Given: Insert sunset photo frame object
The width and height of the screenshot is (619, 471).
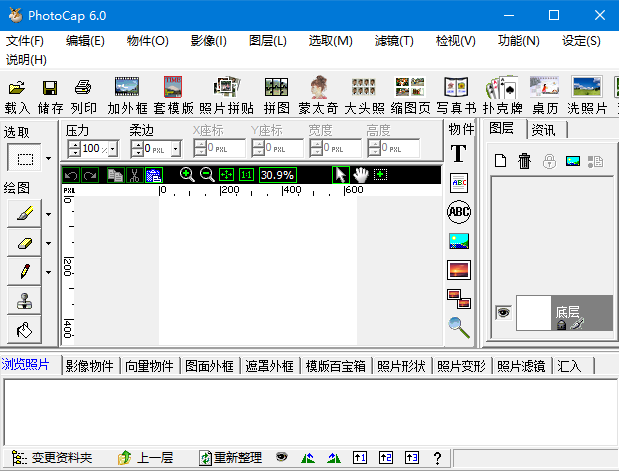Looking at the screenshot, I should click(459, 270).
